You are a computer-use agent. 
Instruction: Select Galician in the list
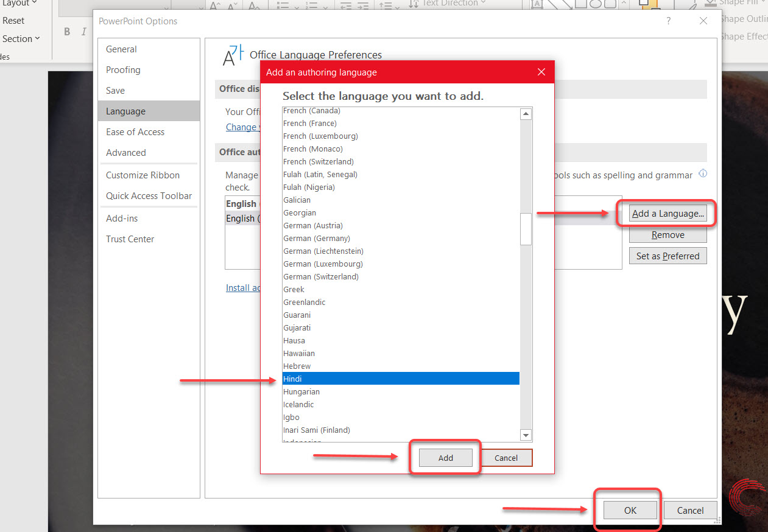click(401, 200)
